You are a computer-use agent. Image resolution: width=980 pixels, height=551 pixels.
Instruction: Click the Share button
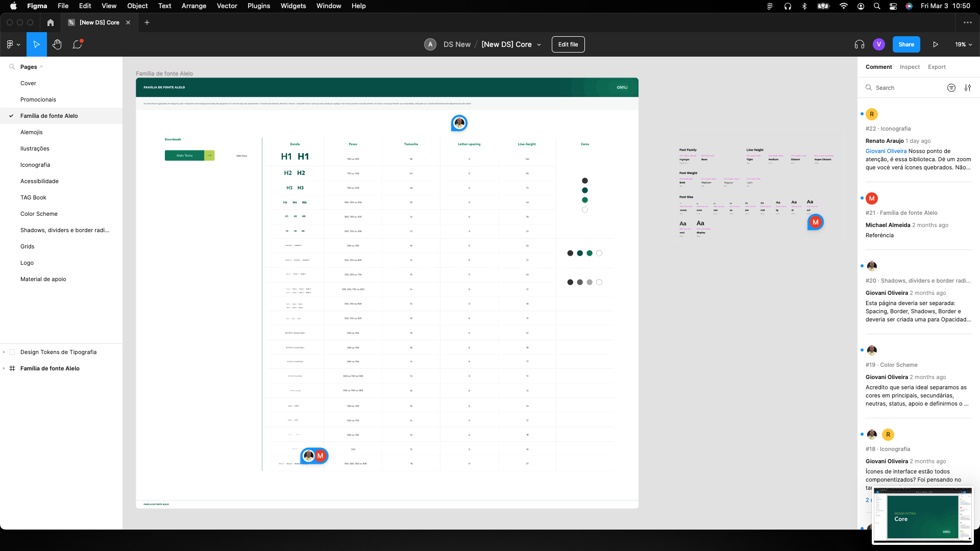906,44
